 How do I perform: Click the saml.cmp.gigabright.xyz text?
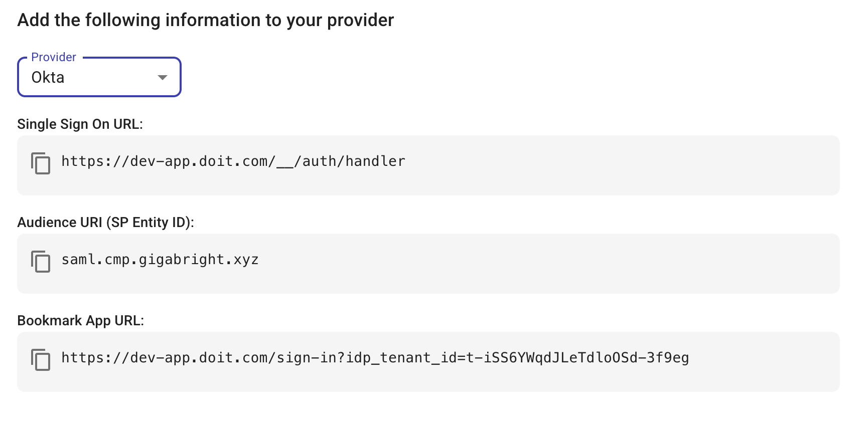[x=160, y=260]
